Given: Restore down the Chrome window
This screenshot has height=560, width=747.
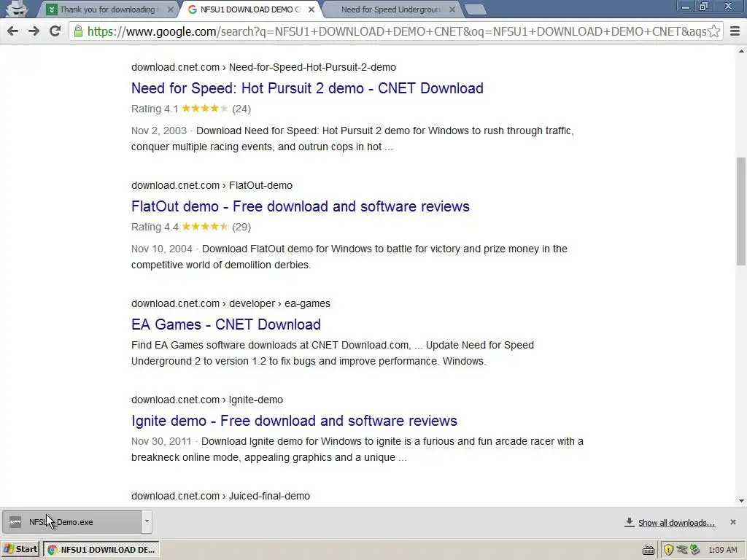Looking at the screenshot, I should 704,7.
